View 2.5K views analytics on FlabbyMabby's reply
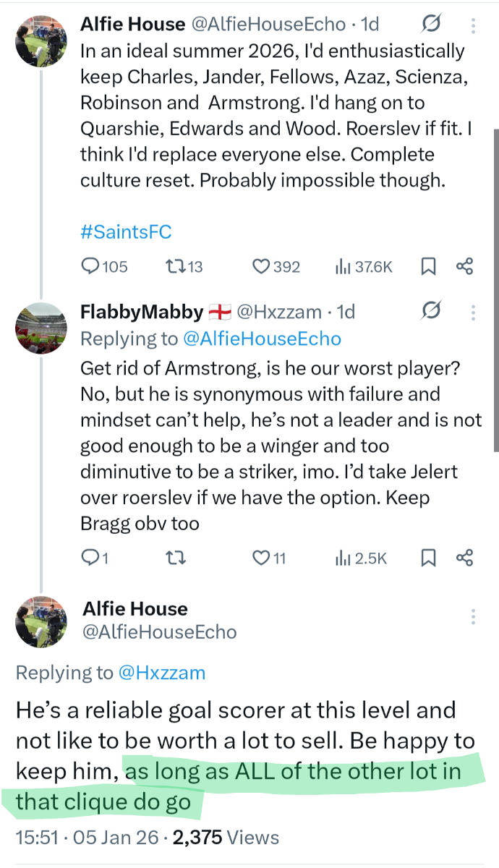499x868 pixels. [x=342, y=558]
